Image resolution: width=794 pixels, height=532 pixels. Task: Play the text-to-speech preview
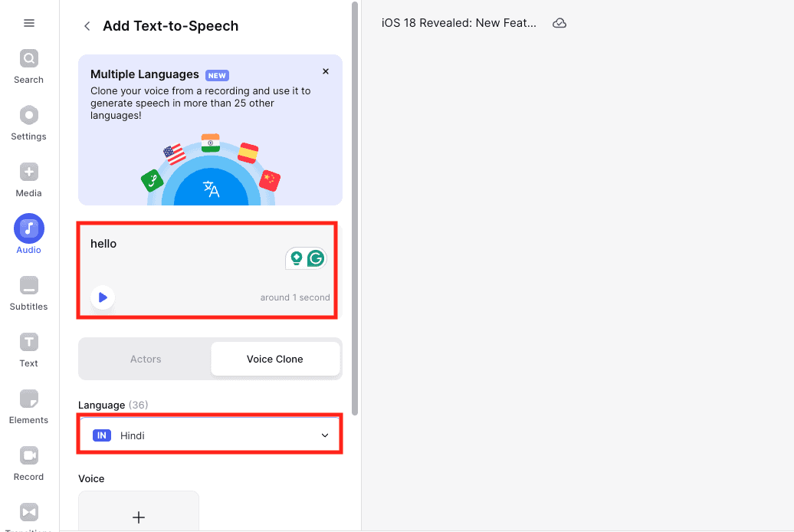click(103, 297)
